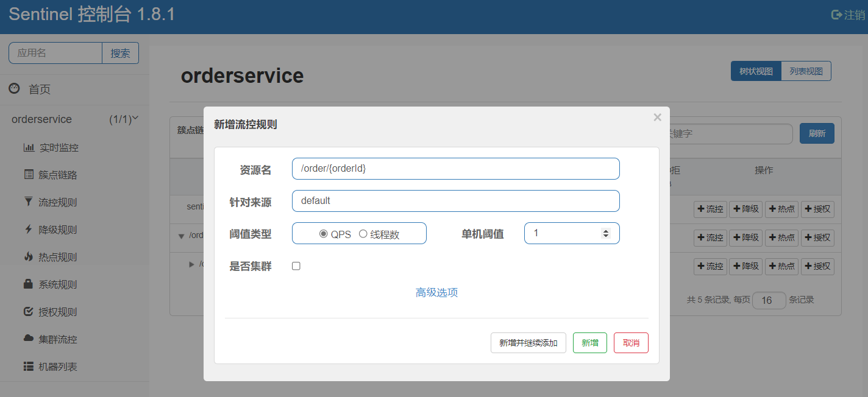Click 授权 button in second table row

point(817,237)
